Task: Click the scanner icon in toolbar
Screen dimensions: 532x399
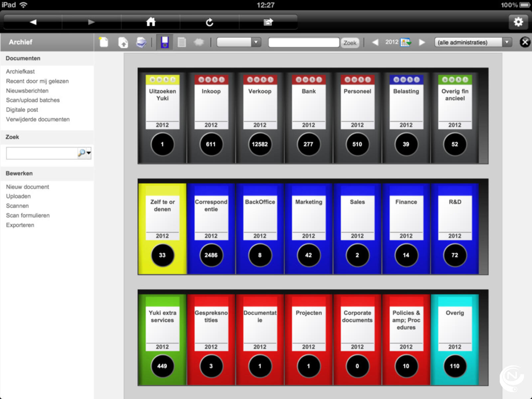Action: click(x=141, y=42)
